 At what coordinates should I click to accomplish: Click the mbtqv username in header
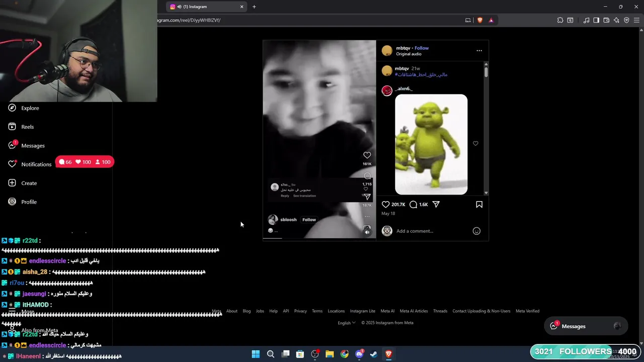tap(403, 48)
